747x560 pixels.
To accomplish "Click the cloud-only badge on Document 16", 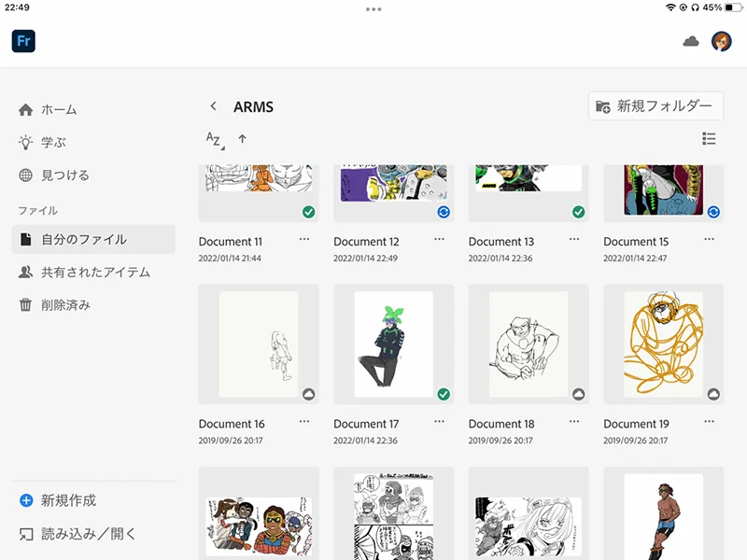I will [x=308, y=394].
